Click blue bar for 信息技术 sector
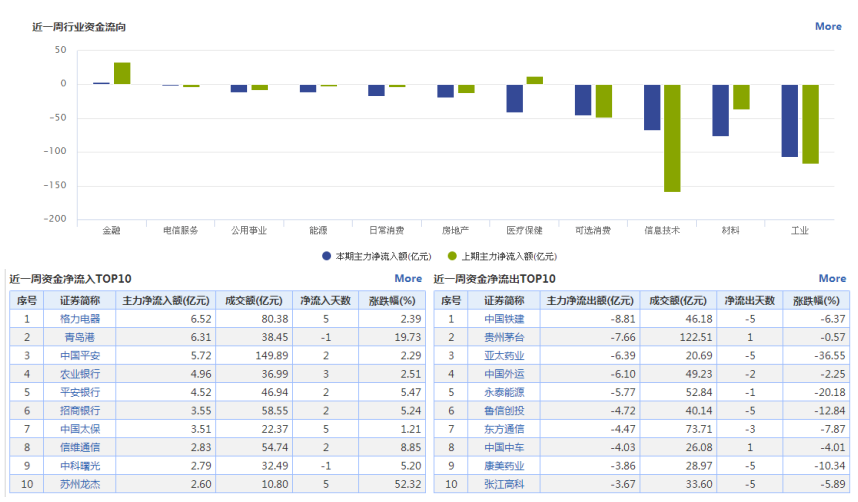The width and height of the screenshot is (858, 502). (x=652, y=107)
